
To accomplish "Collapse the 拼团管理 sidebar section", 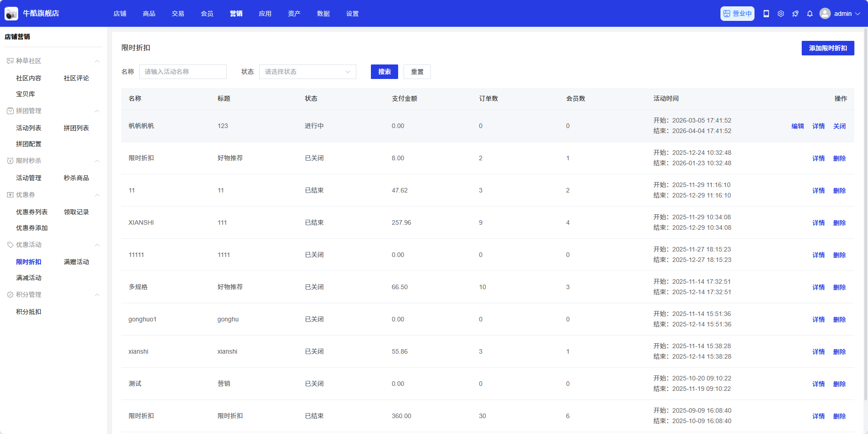I will pyautogui.click(x=97, y=111).
